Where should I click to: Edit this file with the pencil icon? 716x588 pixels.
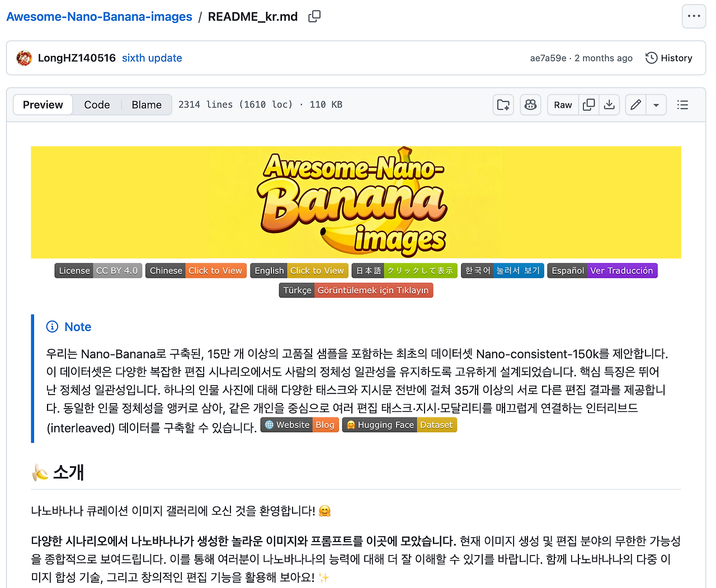click(635, 105)
